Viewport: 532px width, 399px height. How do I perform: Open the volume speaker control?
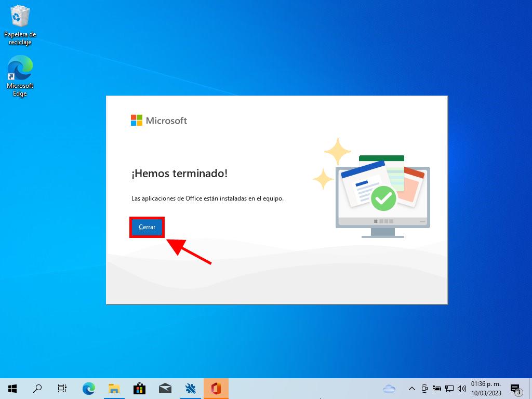[462, 389]
